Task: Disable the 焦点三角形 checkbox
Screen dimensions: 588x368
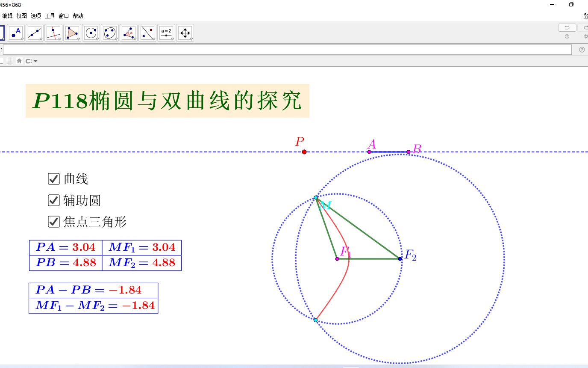Action: [x=53, y=222]
